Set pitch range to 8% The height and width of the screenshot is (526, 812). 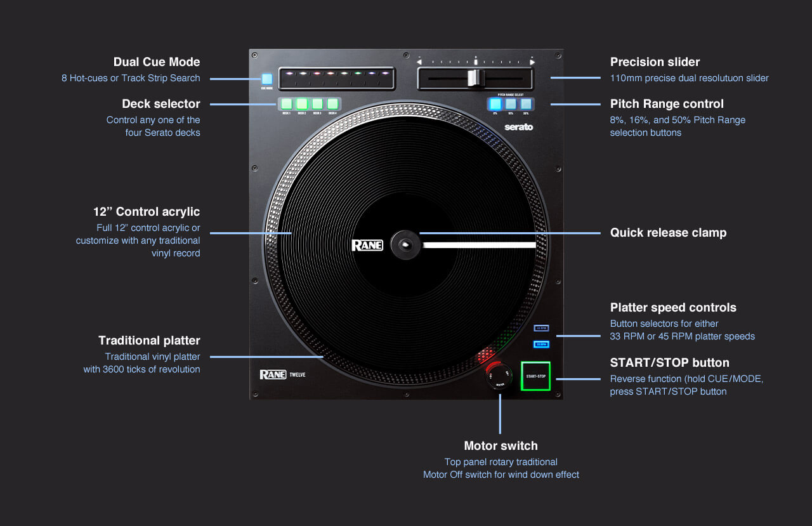point(495,104)
